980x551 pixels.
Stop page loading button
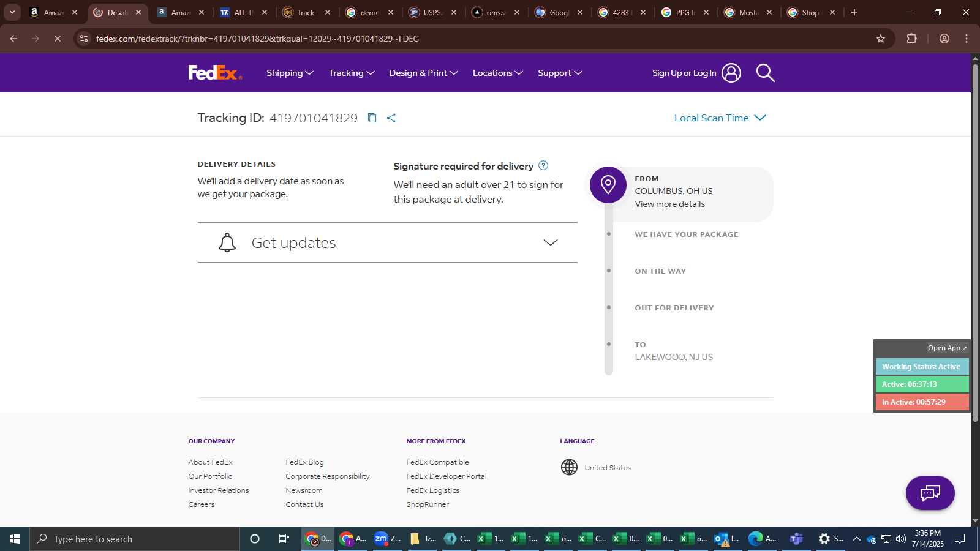(57, 39)
